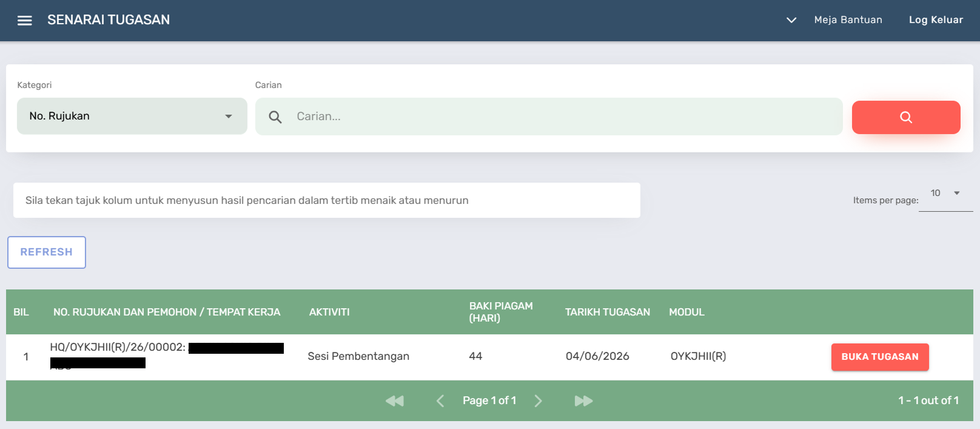Viewport: 980px width, 429px height.
Task: Click OYKJHII(R) module cell
Action: coord(698,356)
